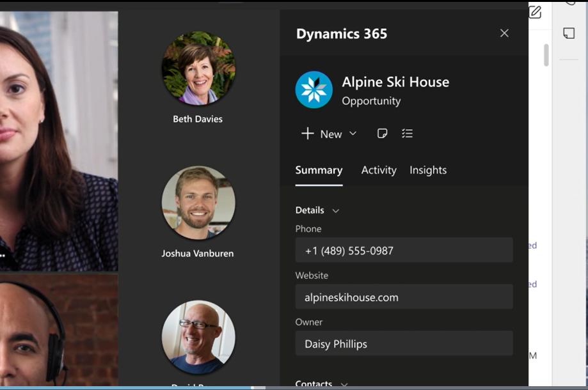Image resolution: width=588 pixels, height=390 pixels.
Task: Select the Summary tab
Action: click(319, 170)
